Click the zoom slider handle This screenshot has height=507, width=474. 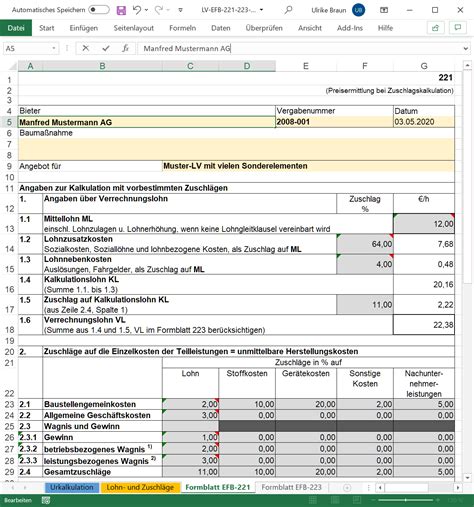point(405,500)
